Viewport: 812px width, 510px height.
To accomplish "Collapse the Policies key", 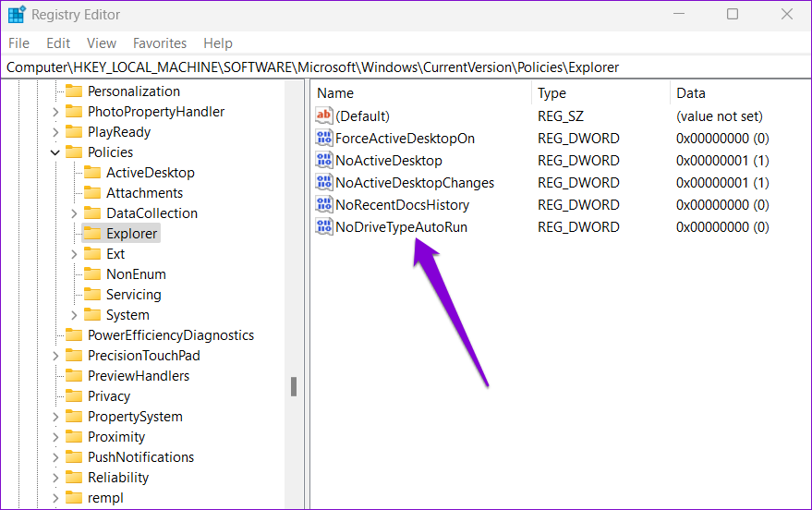I will pos(55,152).
